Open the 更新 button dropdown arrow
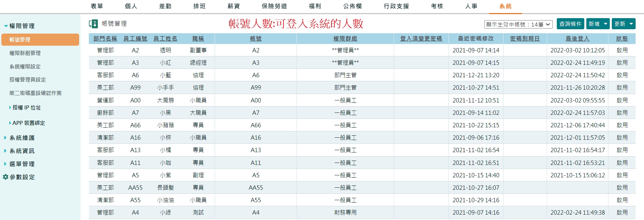Screen dimensions: 644x220 (x=631, y=24)
